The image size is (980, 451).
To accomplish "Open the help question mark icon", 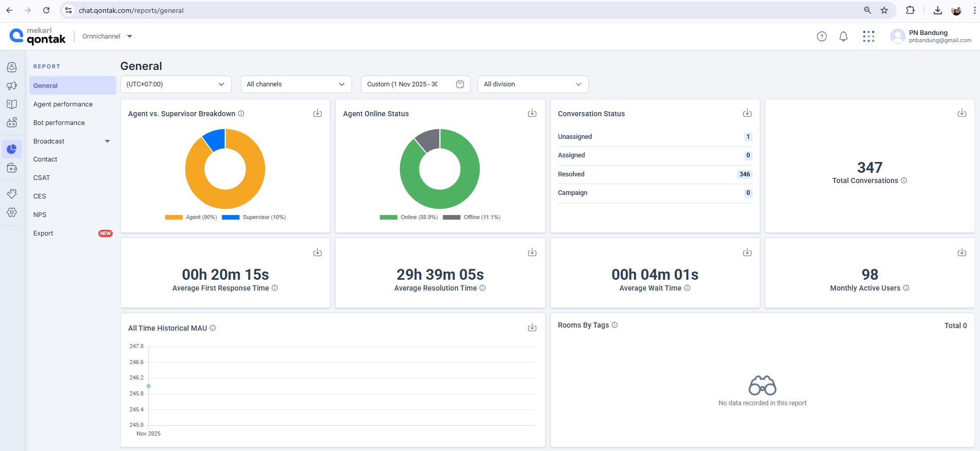I will [x=822, y=37].
